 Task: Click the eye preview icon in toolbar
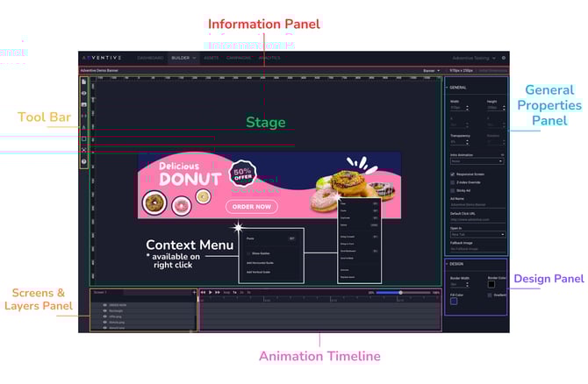pyautogui.click(x=83, y=93)
